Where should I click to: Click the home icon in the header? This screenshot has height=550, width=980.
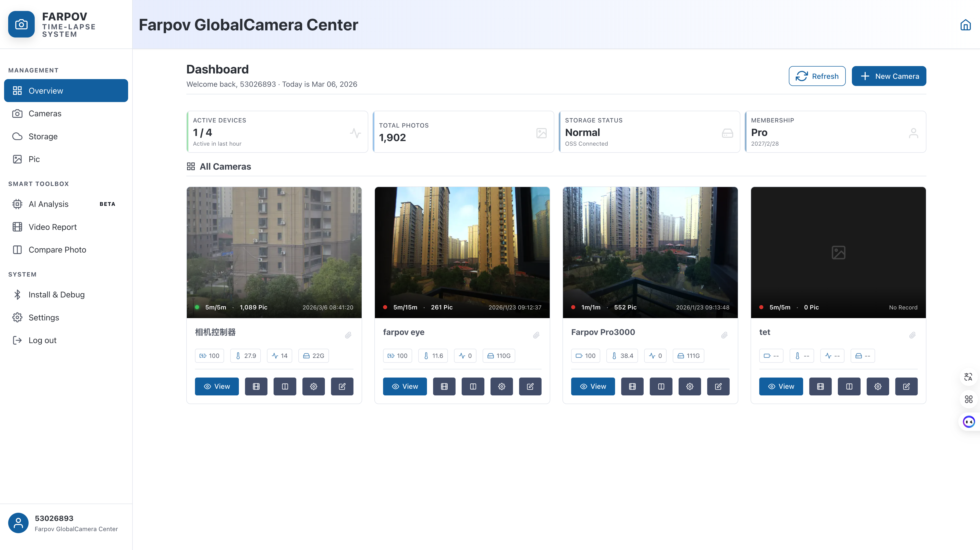(966, 25)
